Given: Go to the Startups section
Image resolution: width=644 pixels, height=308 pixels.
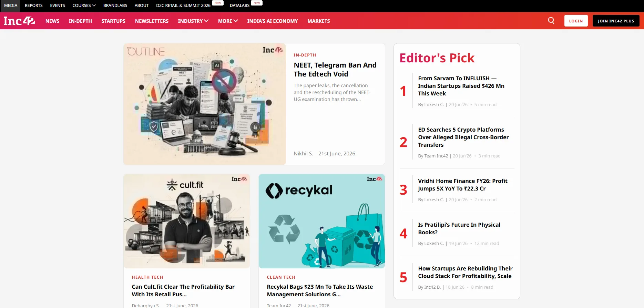Looking at the screenshot, I should tap(113, 21).
